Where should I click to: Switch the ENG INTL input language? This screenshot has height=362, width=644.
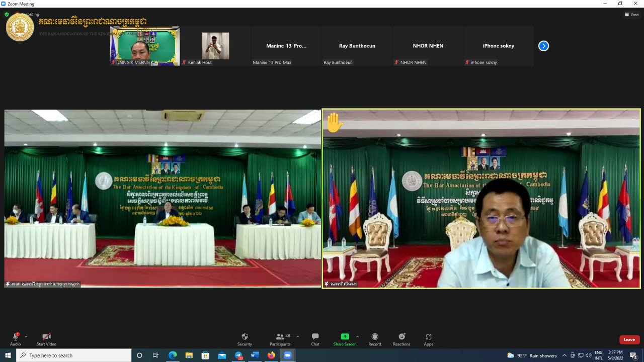pyautogui.click(x=599, y=355)
